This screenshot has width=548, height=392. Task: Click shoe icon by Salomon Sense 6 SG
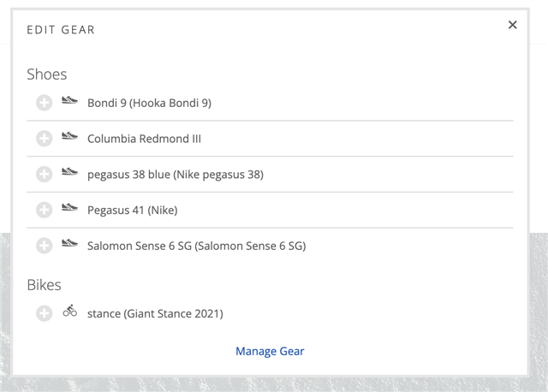click(x=69, y=245)
